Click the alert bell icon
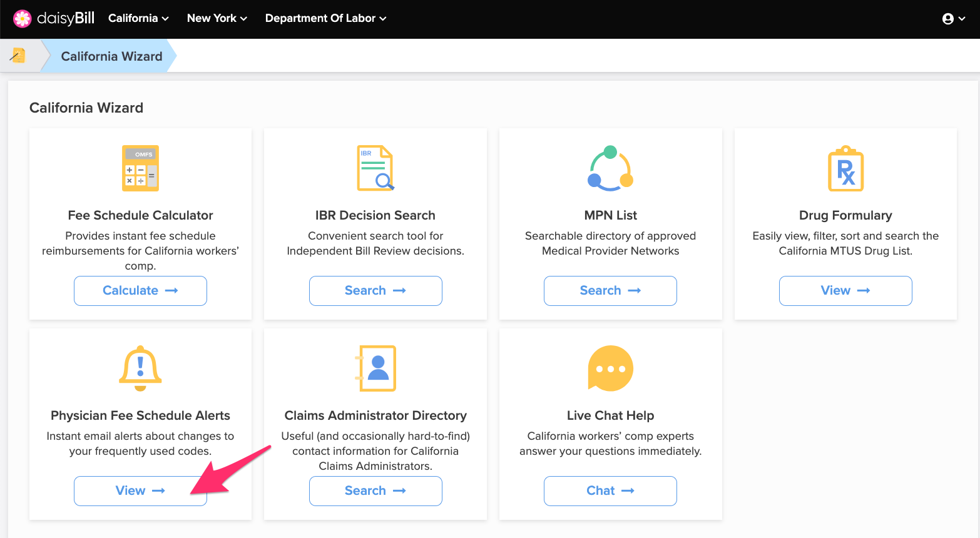This screenshot has width=980, height=538. (x=140, y=368)
